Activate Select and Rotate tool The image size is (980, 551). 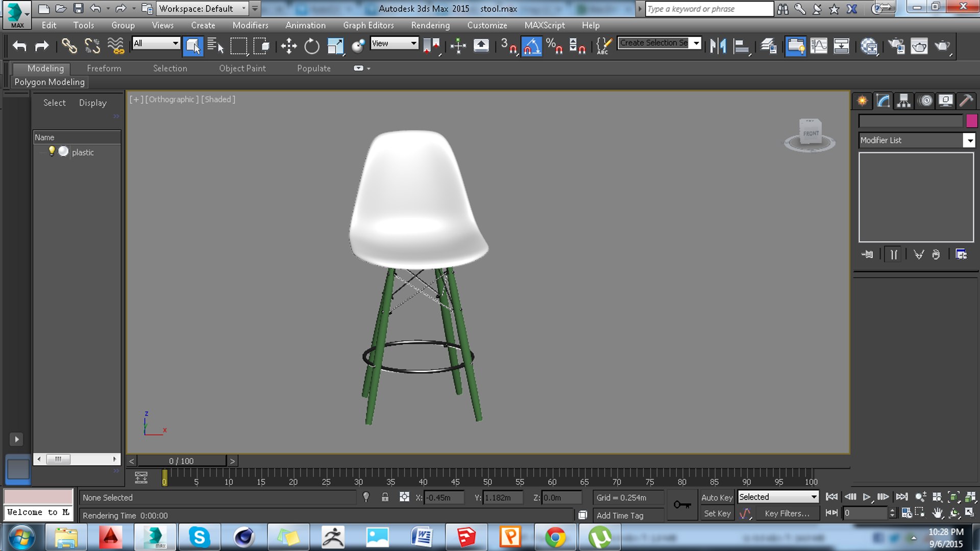[311, 46]
